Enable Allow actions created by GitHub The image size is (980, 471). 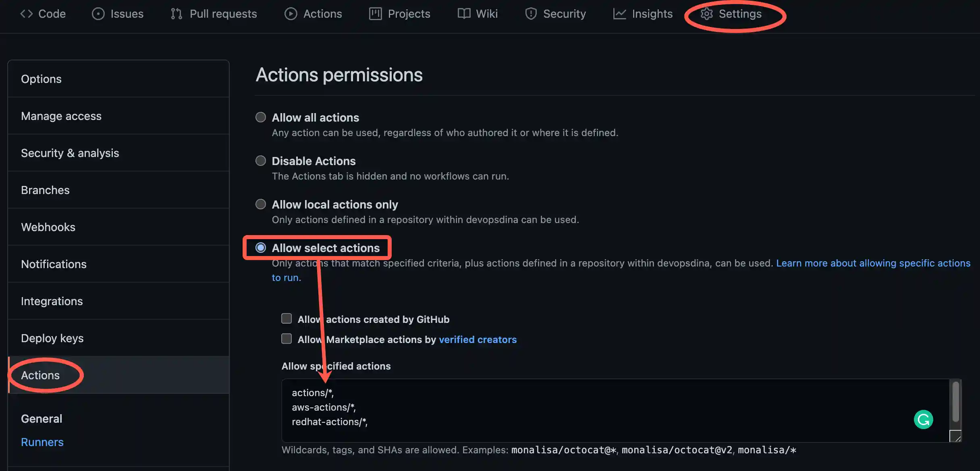[x=286, y=318]
